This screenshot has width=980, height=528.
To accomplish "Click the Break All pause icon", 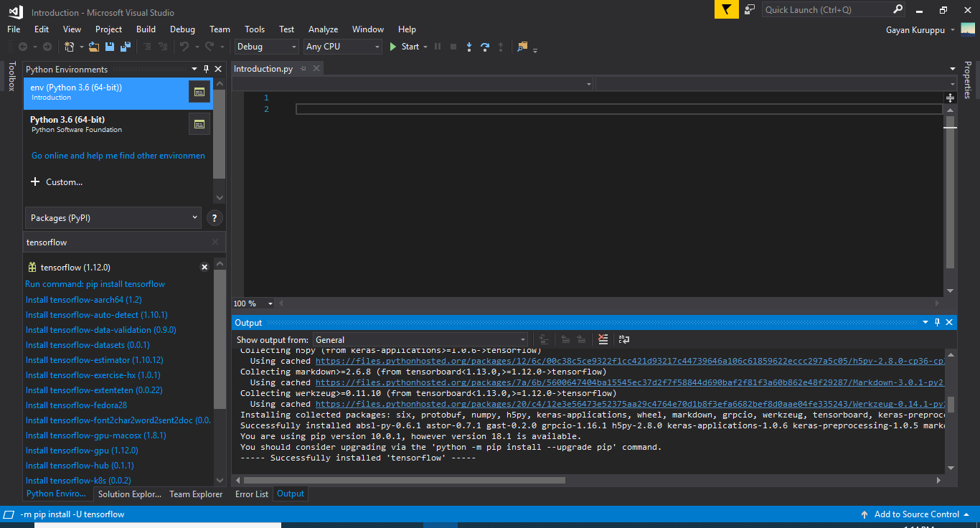I will click(438, 47).
